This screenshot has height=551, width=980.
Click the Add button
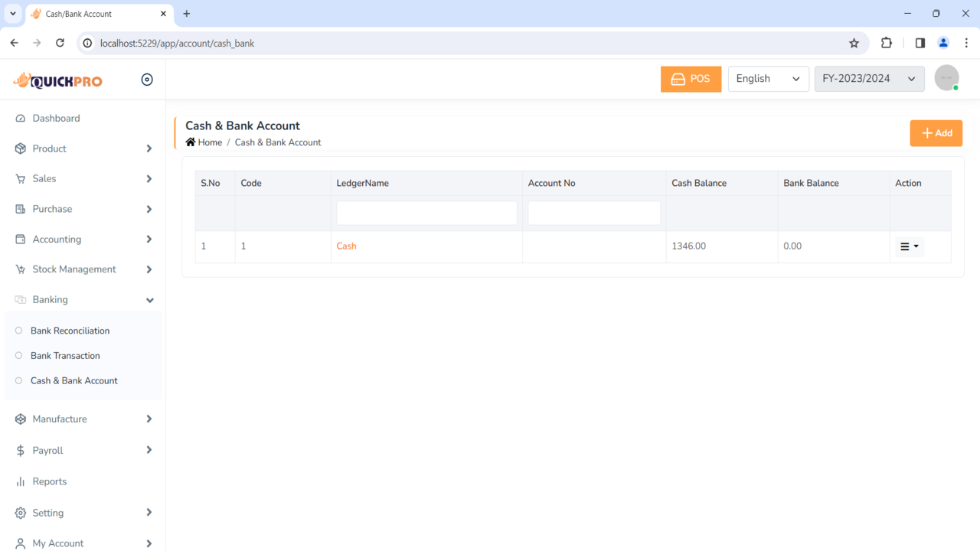[936, 132]
